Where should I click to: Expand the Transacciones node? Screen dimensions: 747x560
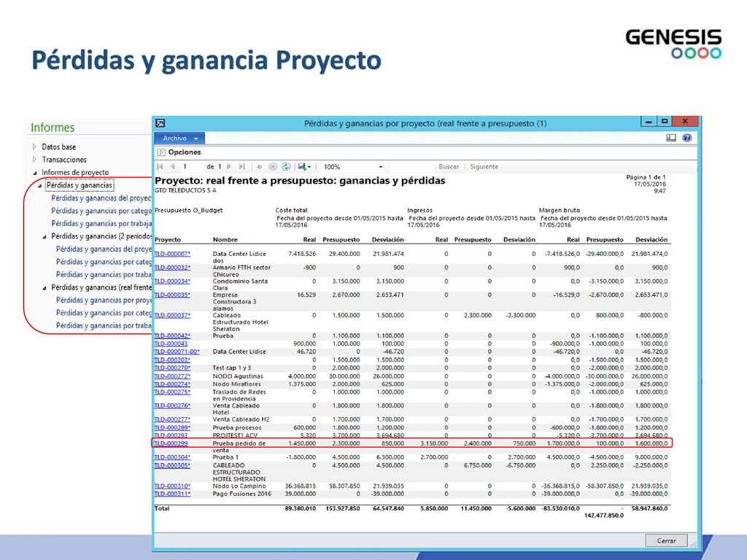point(34,160)
